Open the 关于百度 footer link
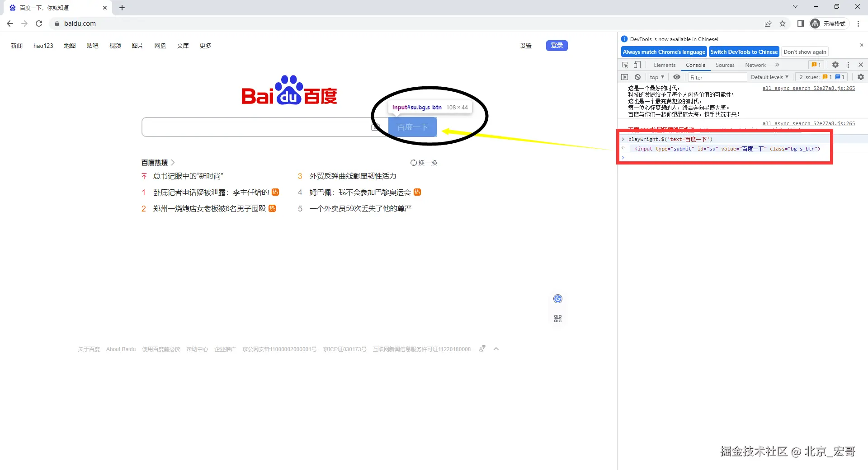Screen dimensions: 868x470 pos(89,349)
